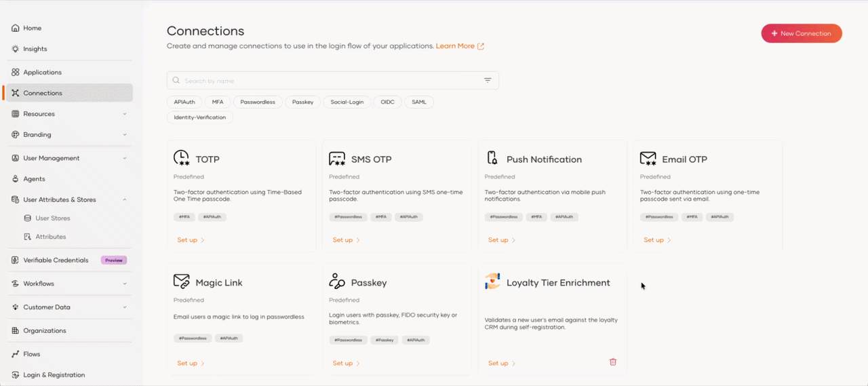The width and height of the screenshot is (868, 386).
Task: Click the Login & Registration icon
Action: 16,374
